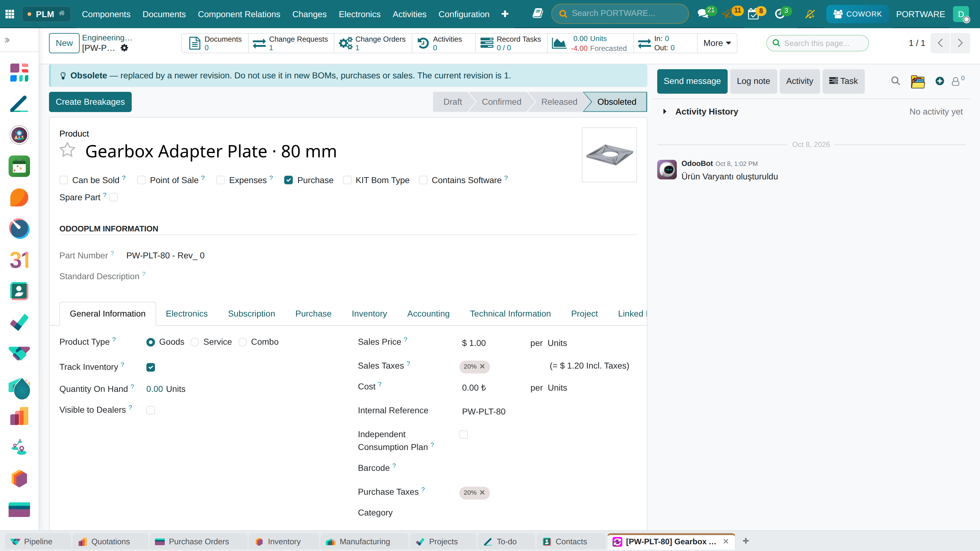This screenshot has height=551, width=980.
Task: Toggle the Track Inventory checkbox
Action: point(151,367)
